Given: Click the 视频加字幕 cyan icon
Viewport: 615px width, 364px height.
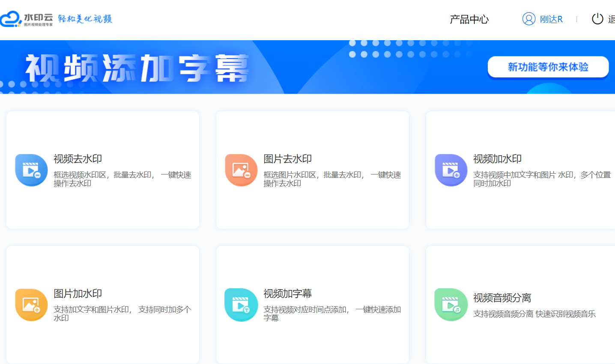Looking at the screenshot, I should point(241,305).
